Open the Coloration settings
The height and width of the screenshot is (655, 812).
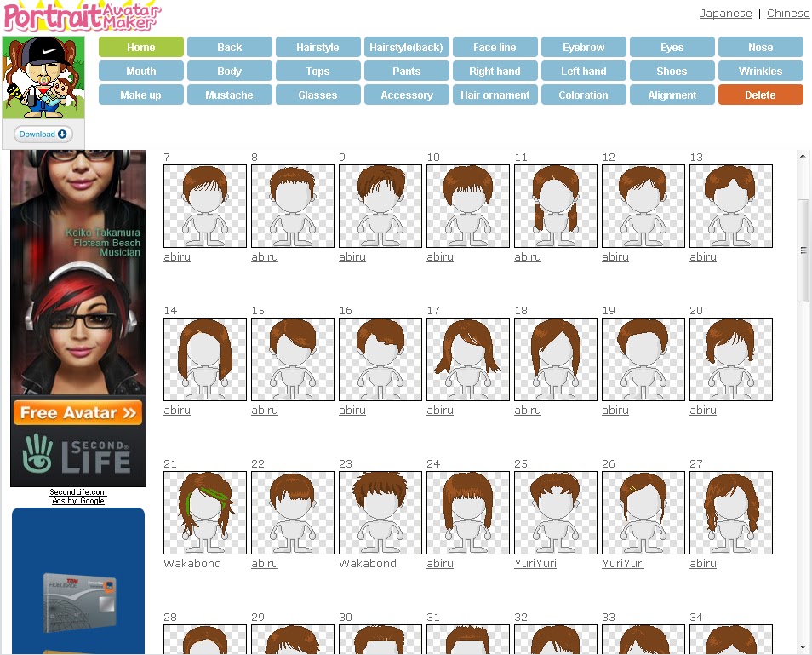click(x=583, y=95)
